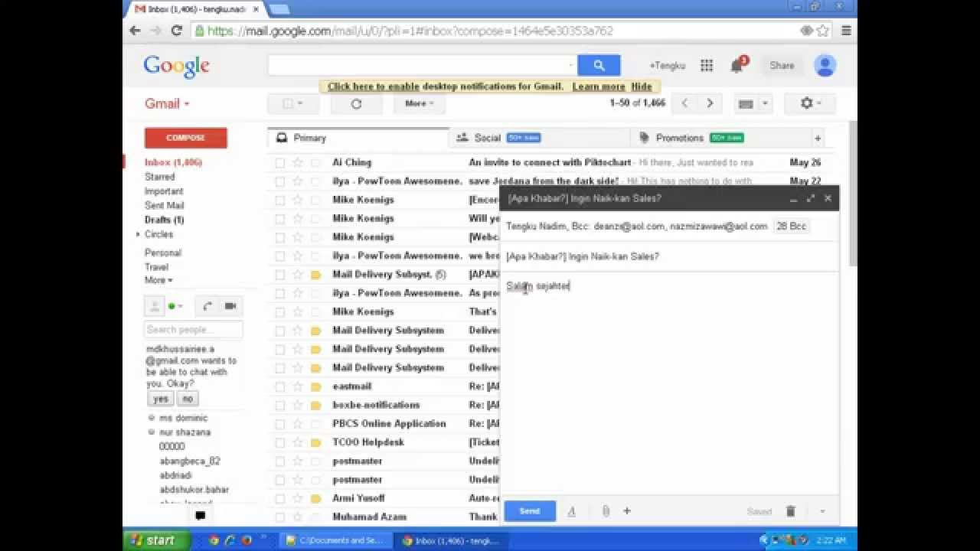The height and width of the screenshot is (551, 980).
Task: Click the formatting options icon in compose
Action: point(571,511)
